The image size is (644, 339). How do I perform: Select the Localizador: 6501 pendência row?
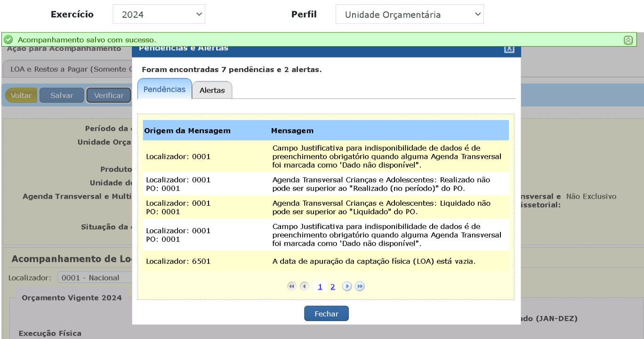325,261
